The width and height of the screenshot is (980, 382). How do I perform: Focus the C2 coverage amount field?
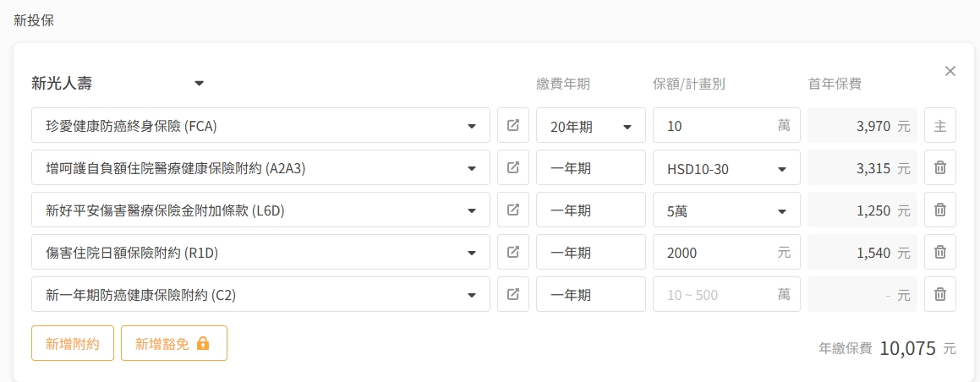(726, 294)
